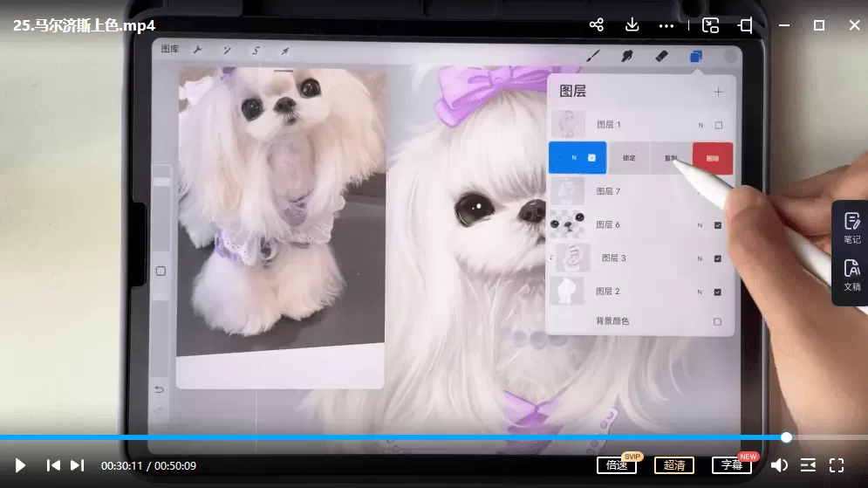The image size is (868, 488).
Task: Switch to picture-in-picture mini player
Action: pyautogui.click(x=711, y=25)
